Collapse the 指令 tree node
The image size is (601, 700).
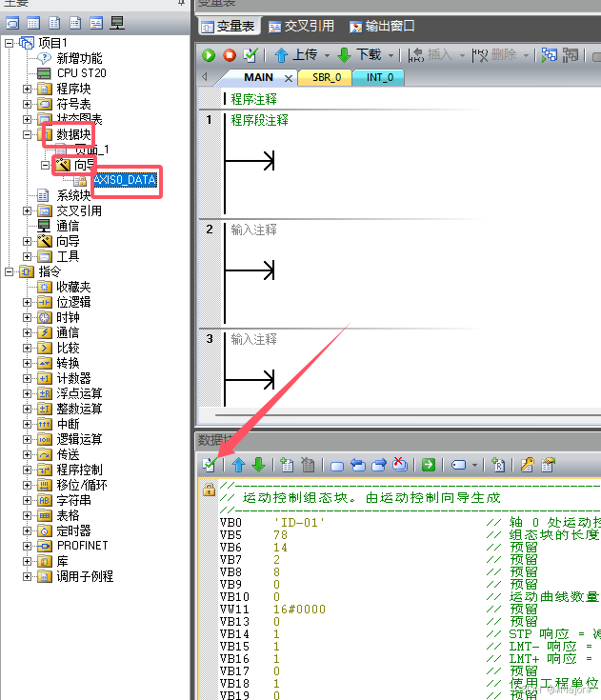(9, 271)
